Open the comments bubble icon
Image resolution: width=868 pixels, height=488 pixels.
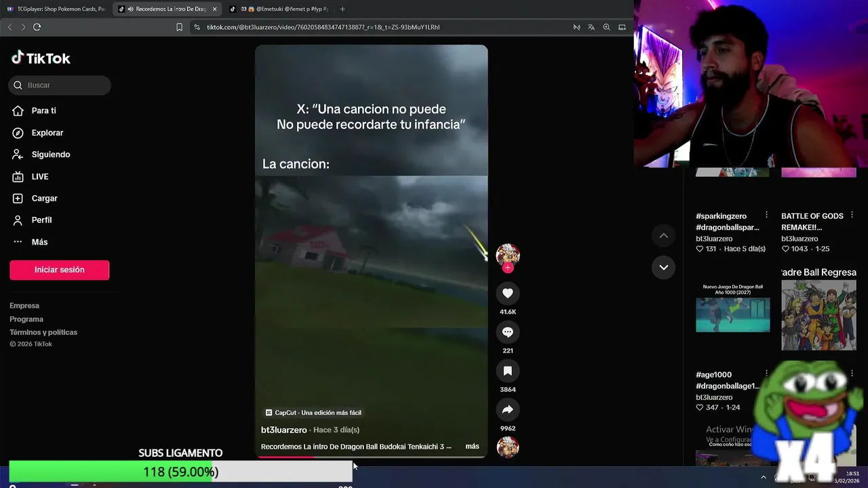pos(507,332)
